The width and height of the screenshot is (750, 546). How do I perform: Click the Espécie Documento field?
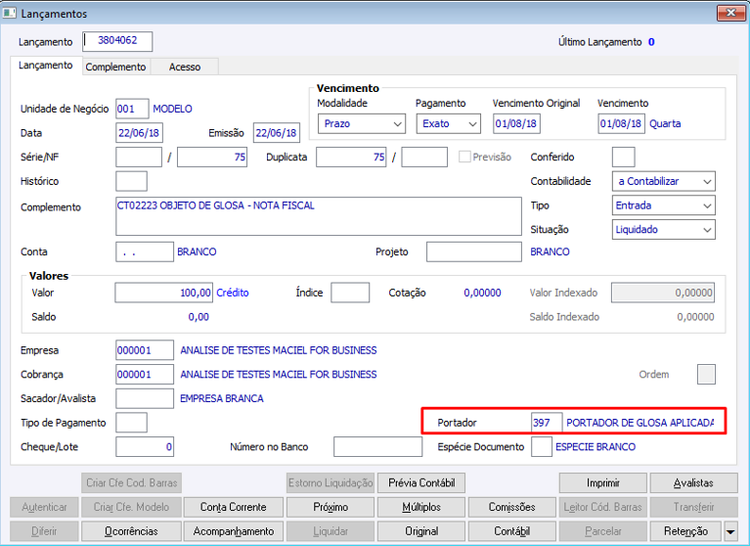(541, 447)
